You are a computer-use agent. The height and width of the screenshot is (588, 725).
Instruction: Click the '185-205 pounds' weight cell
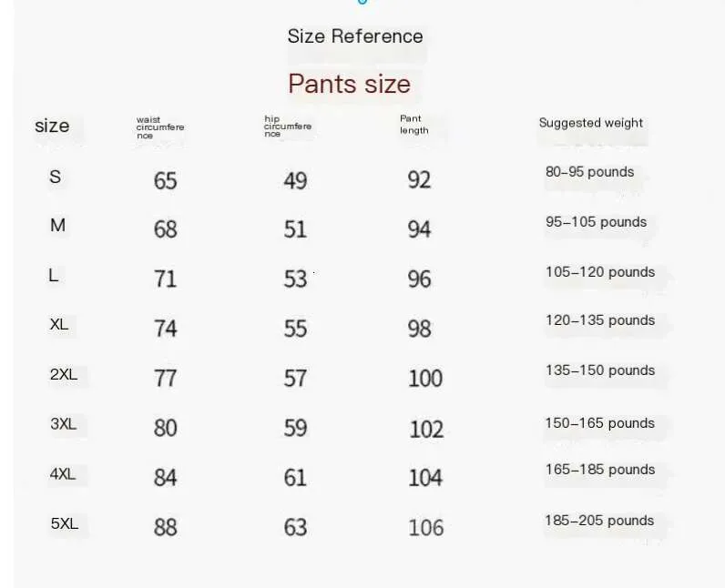(x=599, y=521)
